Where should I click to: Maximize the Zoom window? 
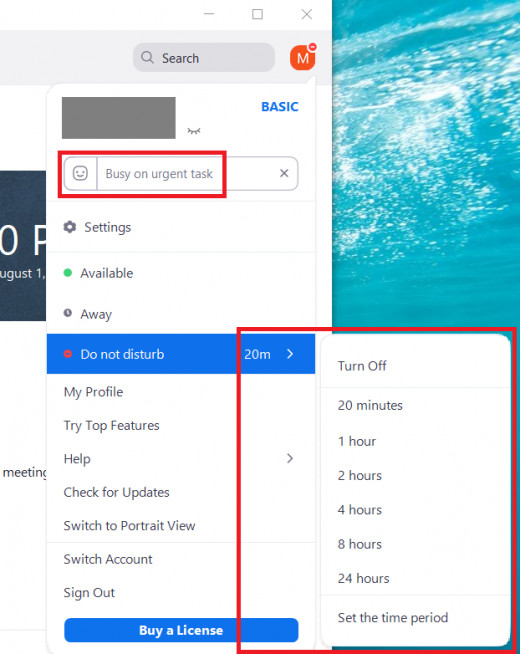tap(257, 14)
